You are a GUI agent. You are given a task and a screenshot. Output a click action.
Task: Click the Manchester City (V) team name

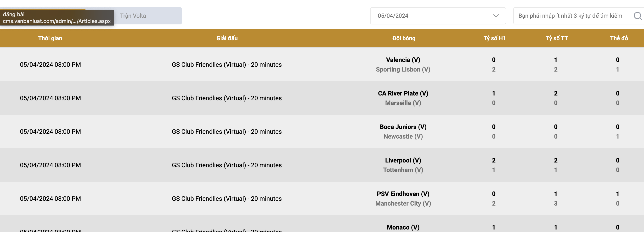click(x=403, y=203)
